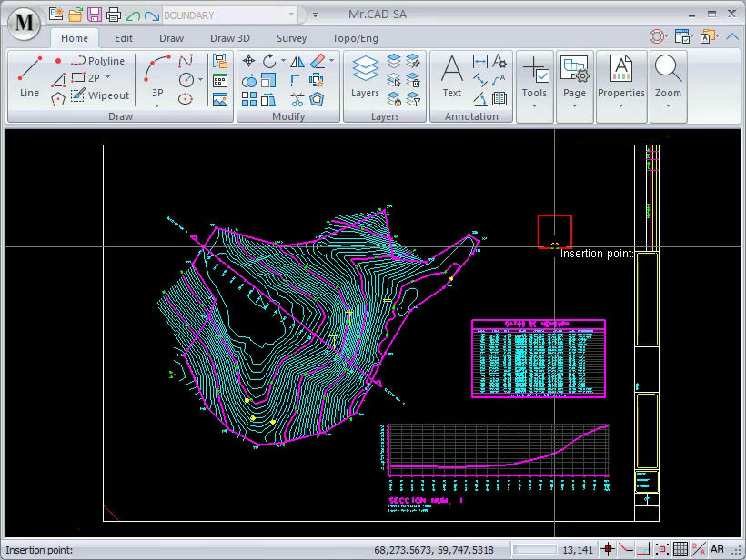Viewport: 746px width, 560px height.
Task: Click the Move icon in Modify
Action: tap(248, 61)
